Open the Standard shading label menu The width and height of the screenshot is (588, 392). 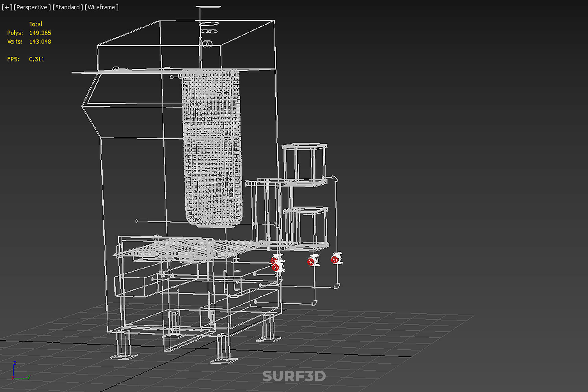[68, 7]
